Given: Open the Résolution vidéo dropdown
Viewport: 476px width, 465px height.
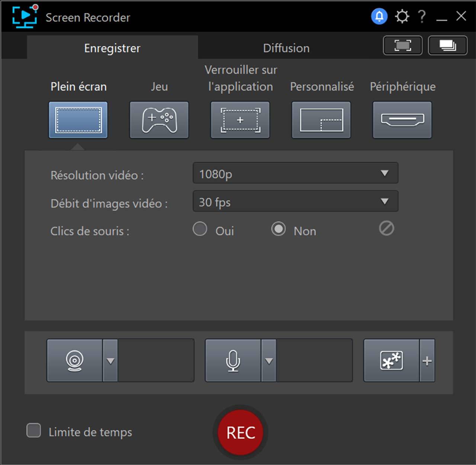Looking at the screenshot, I should click(295, 173).
